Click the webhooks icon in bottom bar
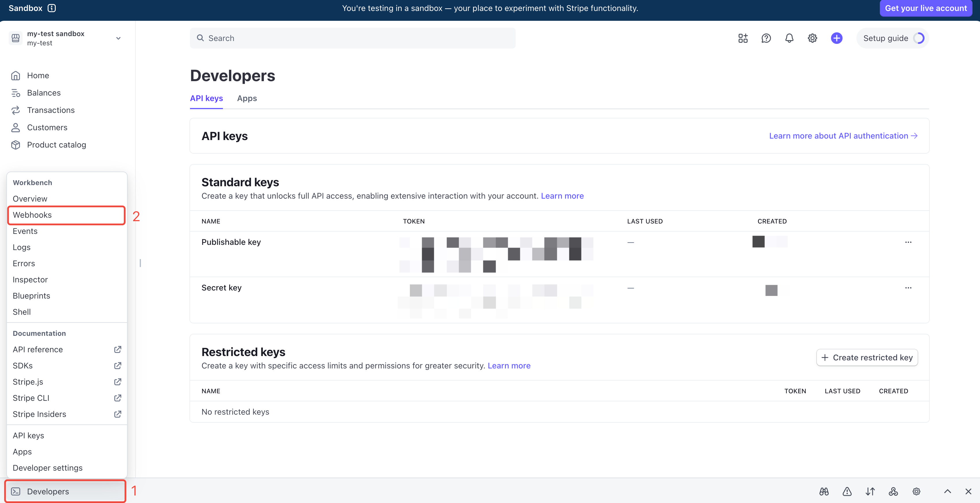Screen dimensions: 980x503 [893, 491]
